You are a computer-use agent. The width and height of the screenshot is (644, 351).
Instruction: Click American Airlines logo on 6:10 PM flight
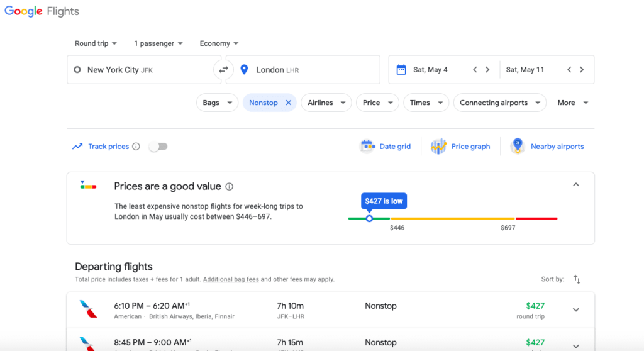pos(88,309)
